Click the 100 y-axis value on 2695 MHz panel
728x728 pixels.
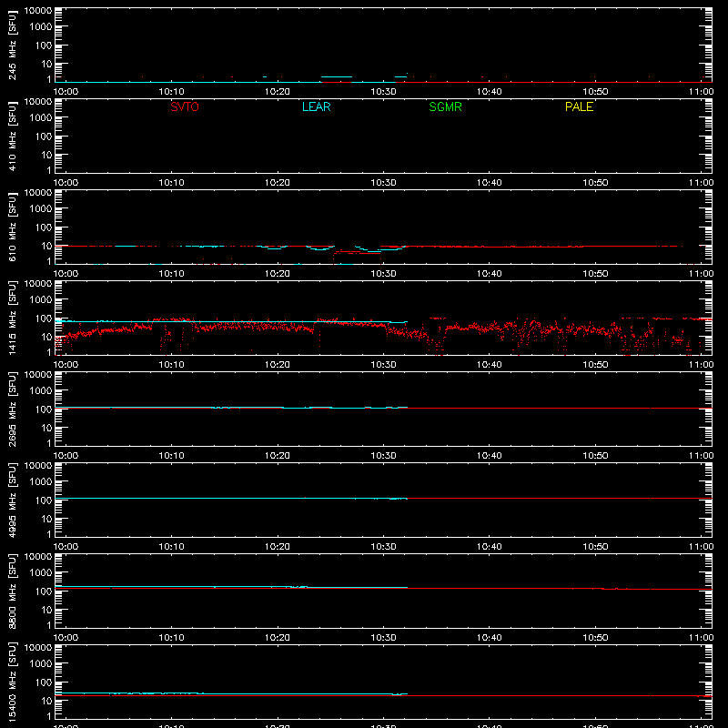pos(44,409)
